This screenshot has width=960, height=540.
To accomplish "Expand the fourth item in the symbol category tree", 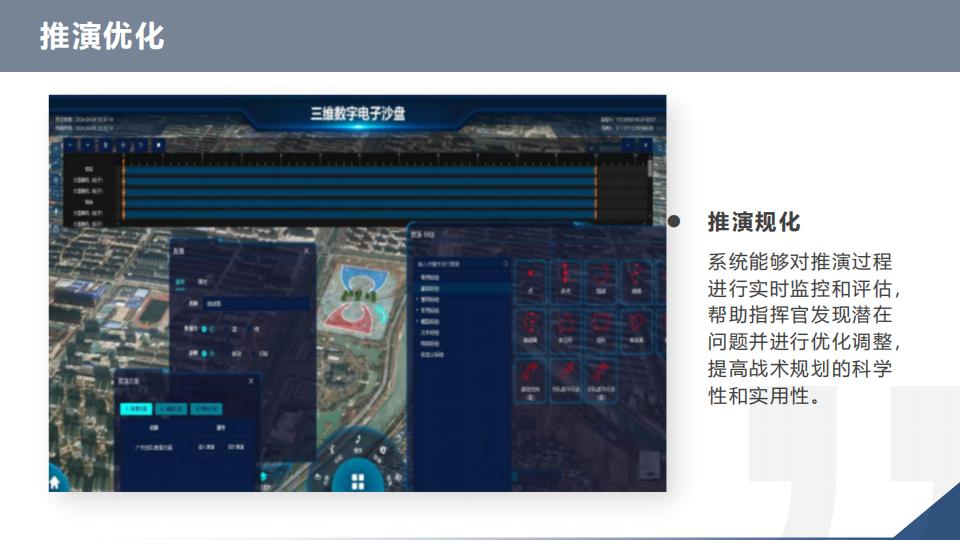I will 418,310.
